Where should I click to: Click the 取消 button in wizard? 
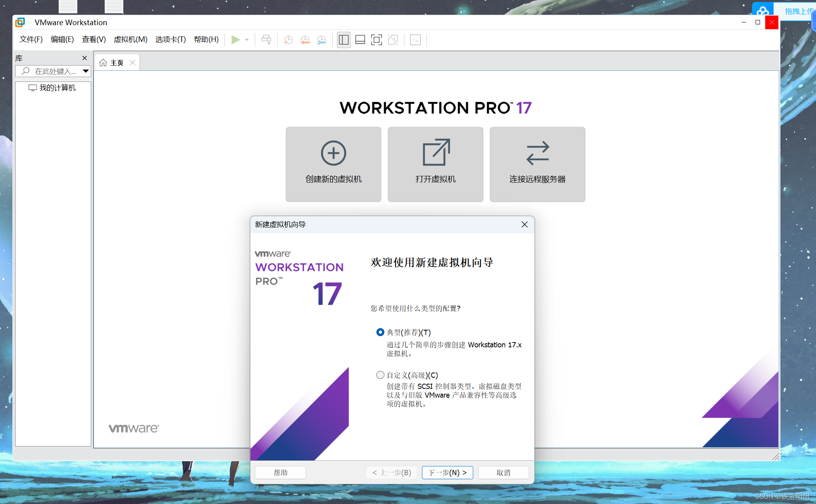pyautogui.click(x=503, y=472)
